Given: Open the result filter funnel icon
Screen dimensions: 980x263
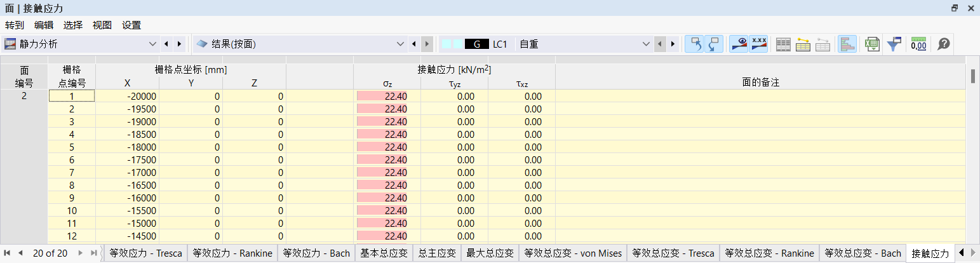Looking at the screenshot, I should [894, 44].
